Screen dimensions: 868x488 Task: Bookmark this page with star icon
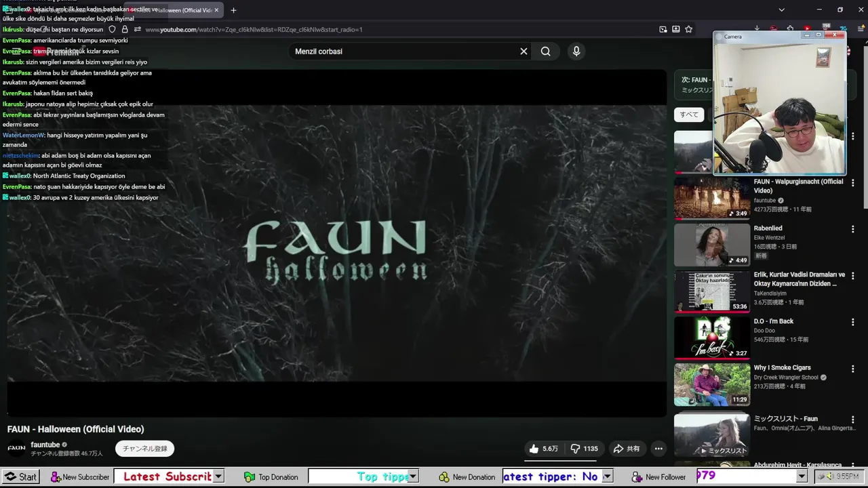pos(689,29)
